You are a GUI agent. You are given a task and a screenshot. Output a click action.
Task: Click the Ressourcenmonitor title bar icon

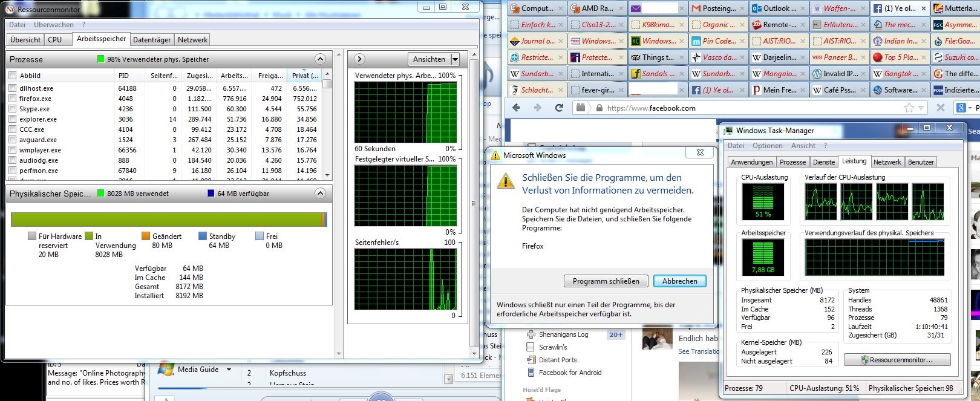(x=10, y=9)
